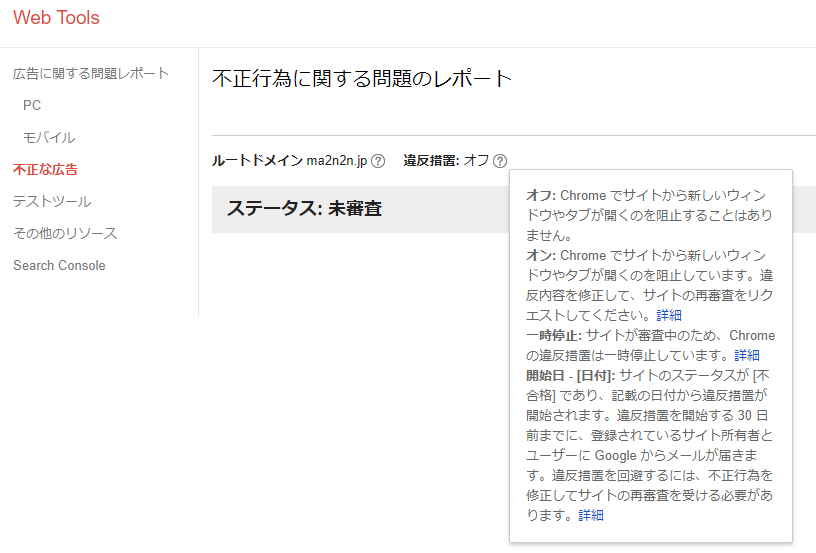Click the オン: definition in tooltip
This screenshot has width=816, height=553.
(x=649, y=285)
